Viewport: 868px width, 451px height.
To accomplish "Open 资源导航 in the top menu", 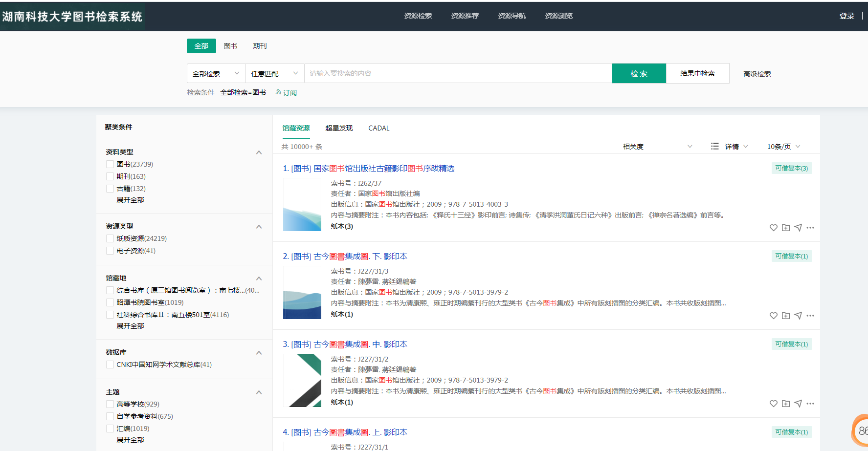I will coord(512,16).
